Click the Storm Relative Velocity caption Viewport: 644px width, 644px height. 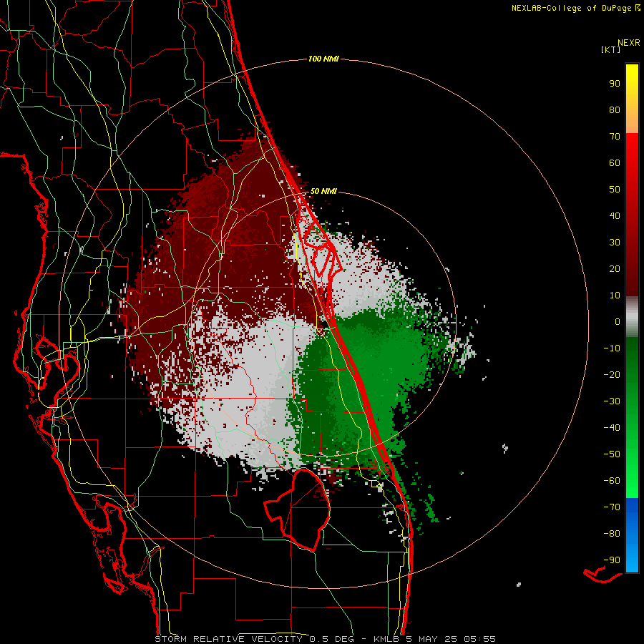(x=326, y=639)
